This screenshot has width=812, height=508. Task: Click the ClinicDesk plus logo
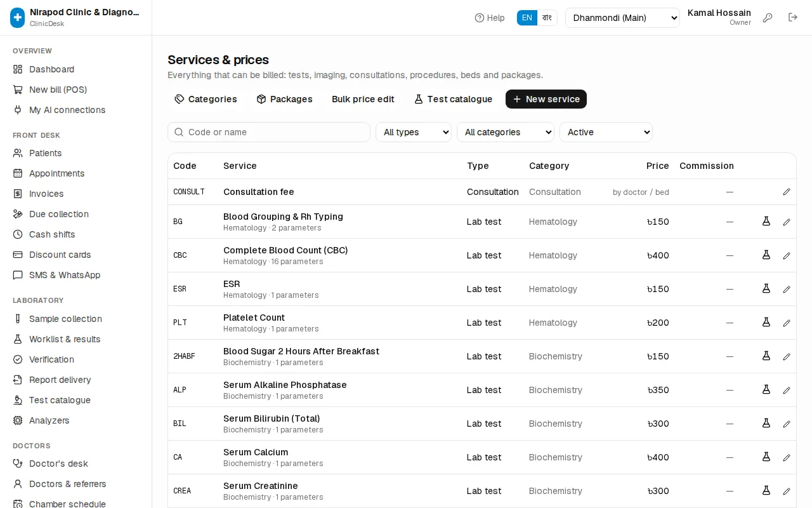coord(18,18)
